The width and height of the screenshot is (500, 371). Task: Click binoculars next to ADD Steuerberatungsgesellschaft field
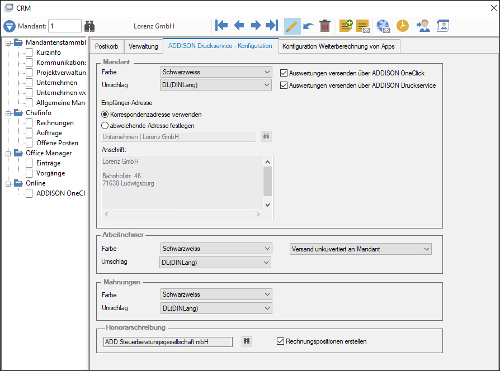click(x=246, y=341)
